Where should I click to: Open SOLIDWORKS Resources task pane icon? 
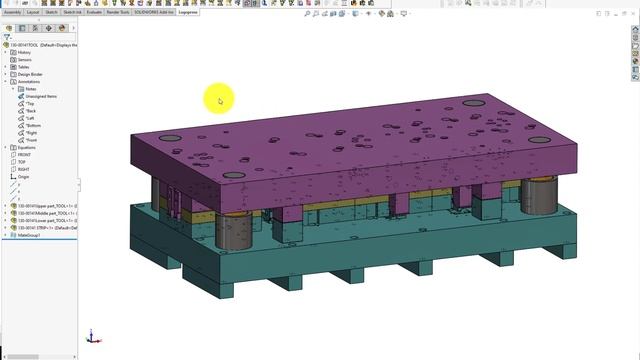pyautogui.click(x=635, y=29)
